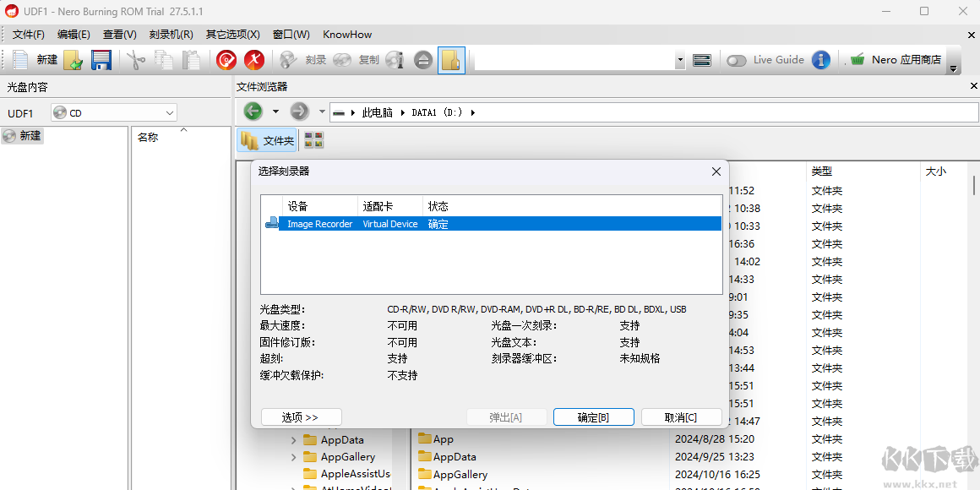Click the 适配卡 column header
The image size is (980, 490).
click(x=390, y=206)
